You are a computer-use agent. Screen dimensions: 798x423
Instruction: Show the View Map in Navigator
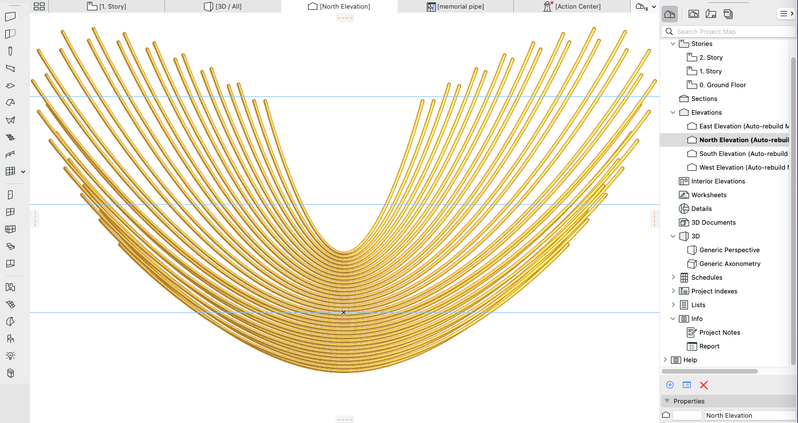pos(694,14)
